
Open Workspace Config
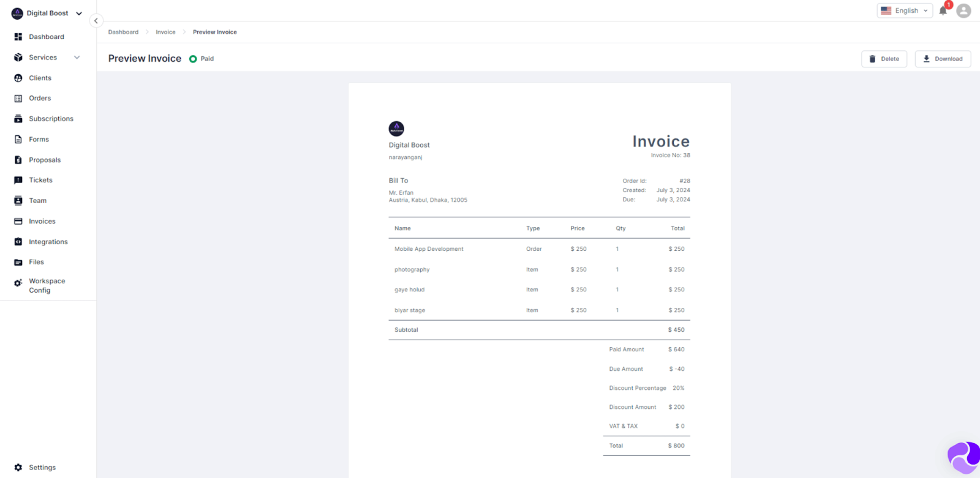click(x=48, y=286)
